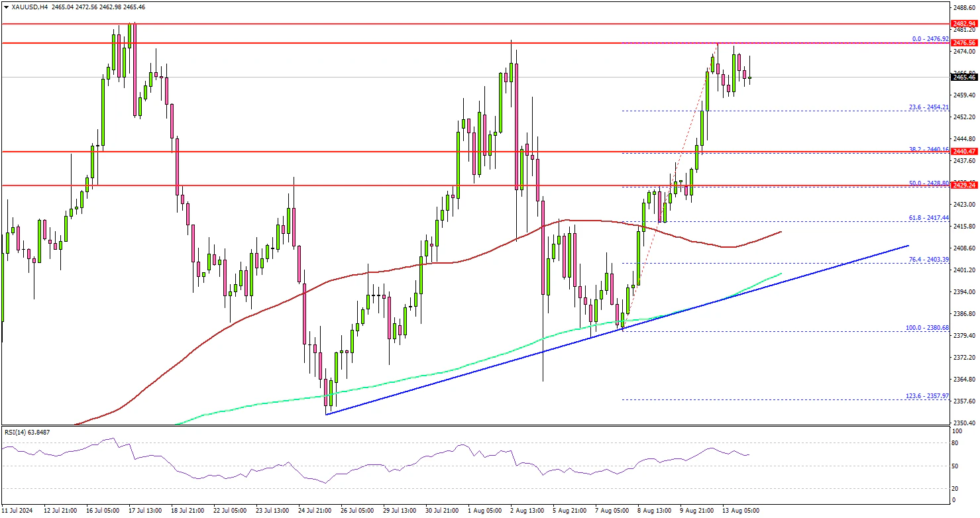
Task: Select the dark red moving average curve
Action: point(199,344)
